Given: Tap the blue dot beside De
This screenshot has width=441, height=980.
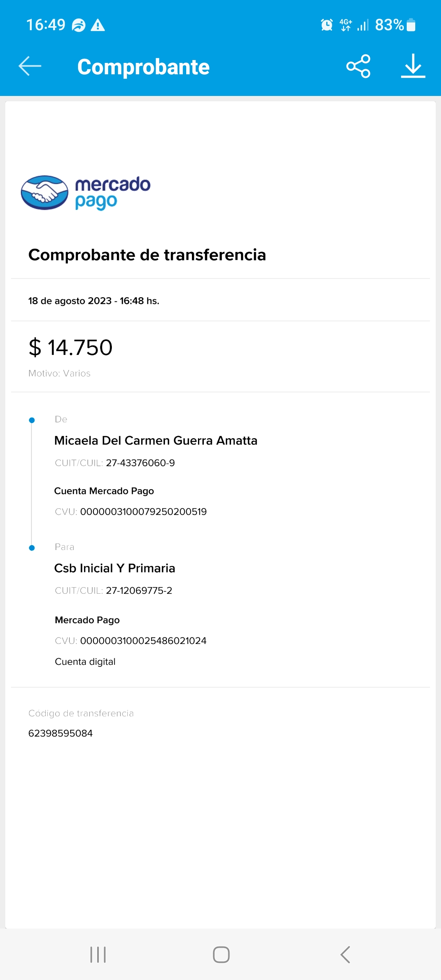Looking at the screenshot, I should tap(32, 420).
